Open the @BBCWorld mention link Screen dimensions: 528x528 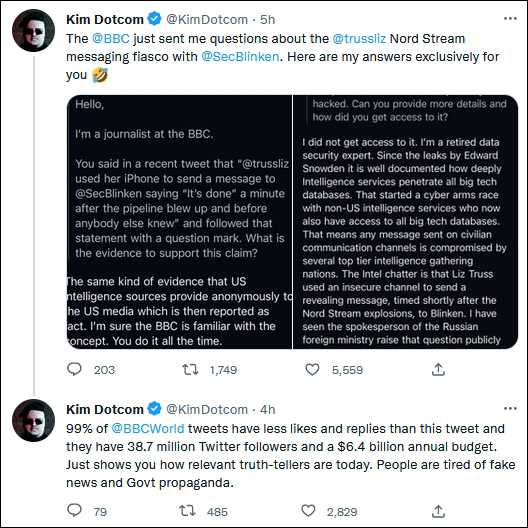tap(148, 429)
